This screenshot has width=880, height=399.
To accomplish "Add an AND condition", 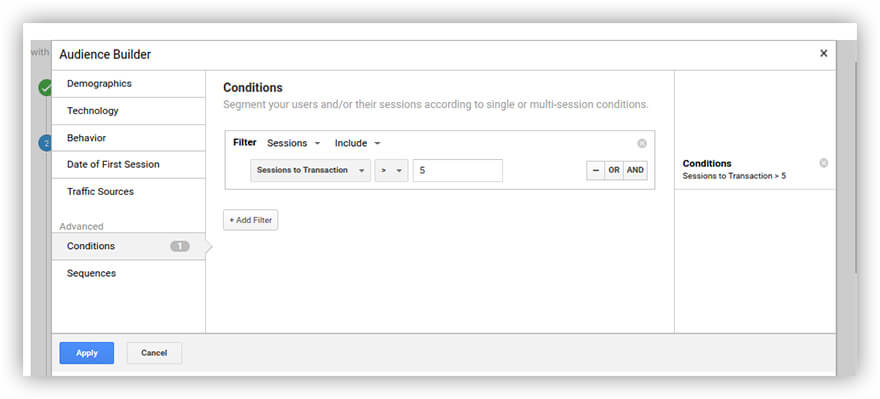I will point(635,170).
